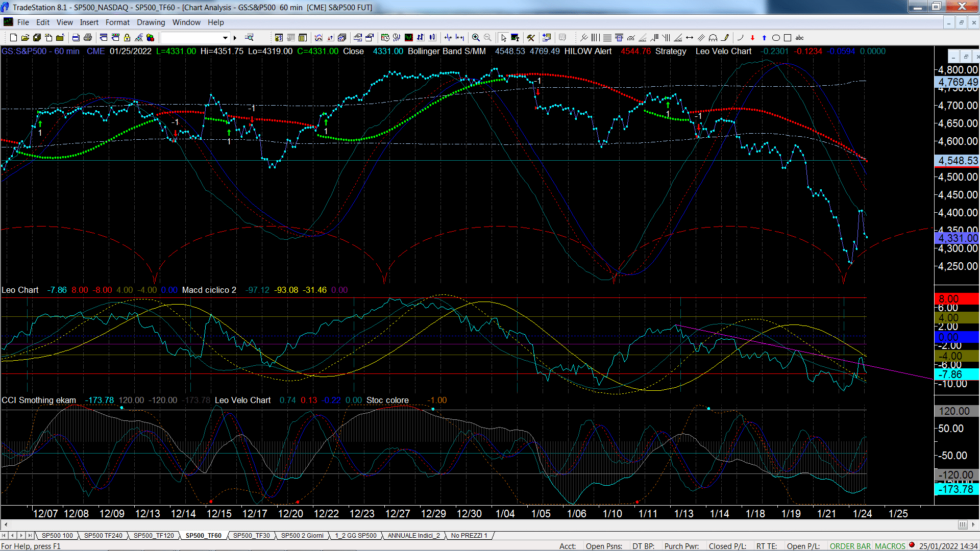Image resolution: width=980 pixels, height=551 pixels.
Task: Click the go arrow beside the symbol box
Action: [x=235, y=38]
